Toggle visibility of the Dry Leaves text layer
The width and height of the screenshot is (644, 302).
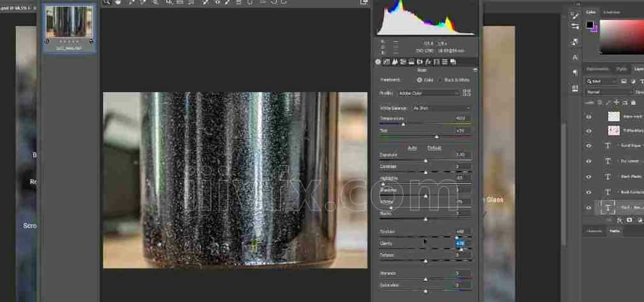(x=588, y=162)
